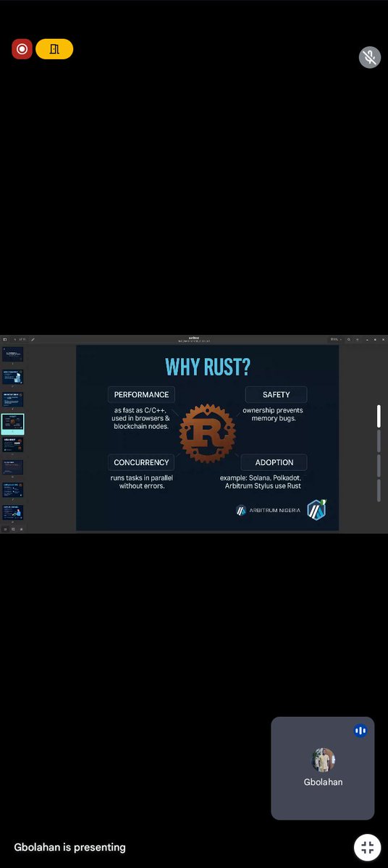This screenshot has width=388, height=868.
Task: Click the 'WHY RUST?' slide title
Action: coord(208,367)
